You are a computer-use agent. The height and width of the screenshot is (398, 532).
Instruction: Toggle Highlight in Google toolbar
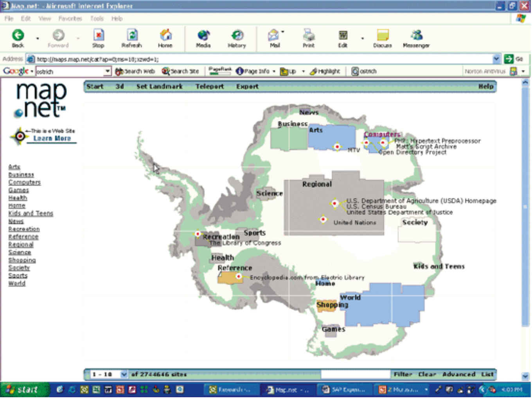[x=325, y=71]
